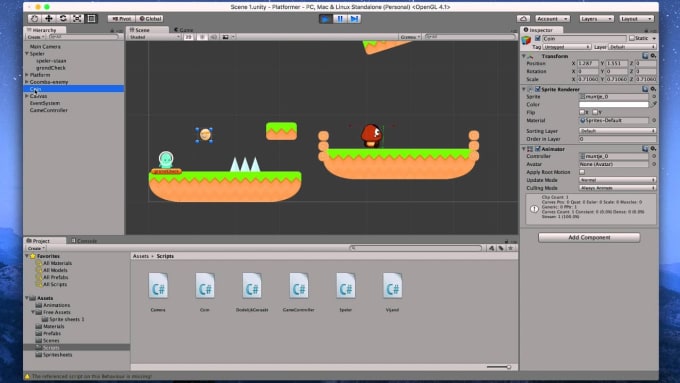Viewport: 680px width, 383px height.
Task: Select the Rotate tool in toolbar
Action: tap(63, 19)
